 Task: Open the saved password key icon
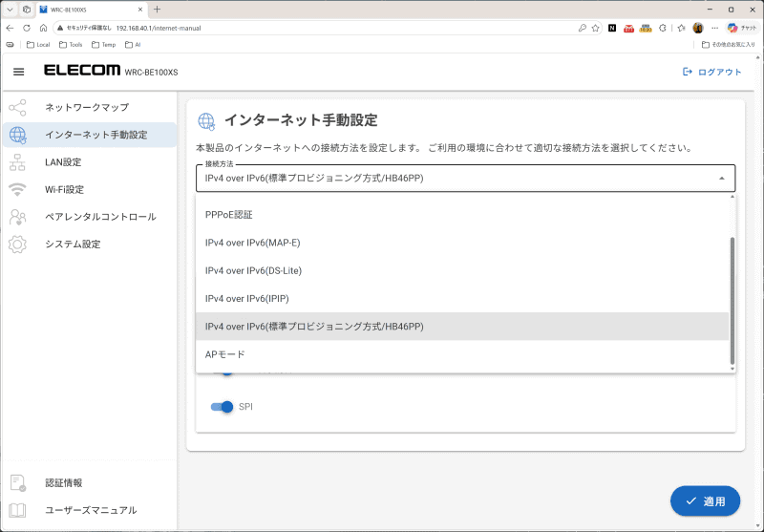583,29
